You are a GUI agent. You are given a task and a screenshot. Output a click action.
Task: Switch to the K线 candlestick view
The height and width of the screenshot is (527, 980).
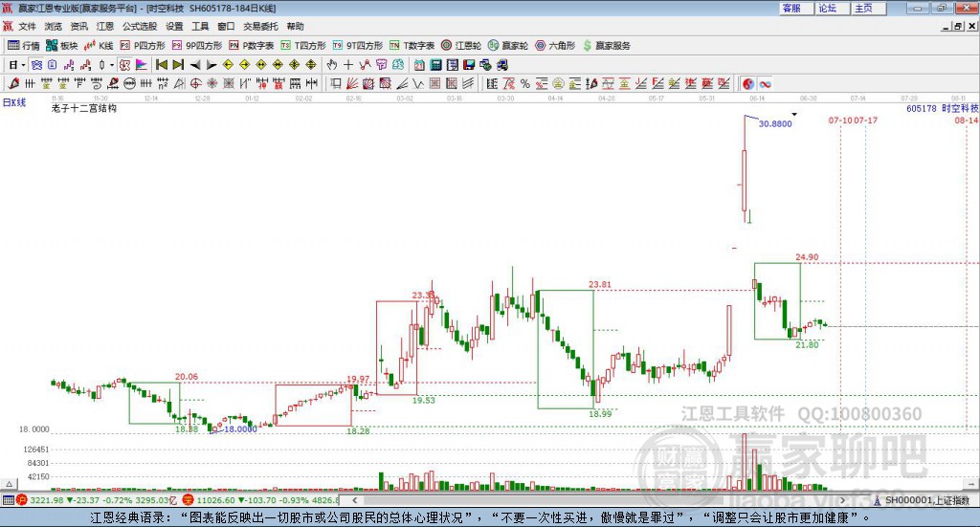pos(99,46)
